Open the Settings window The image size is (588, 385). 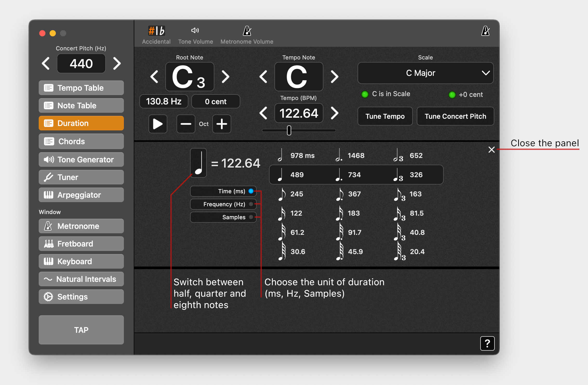pos(81,297)
